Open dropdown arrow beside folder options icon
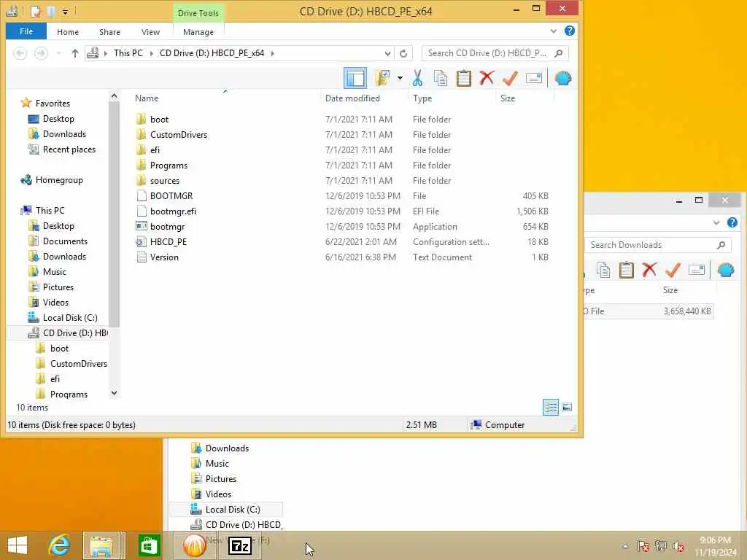 (400, 78)
